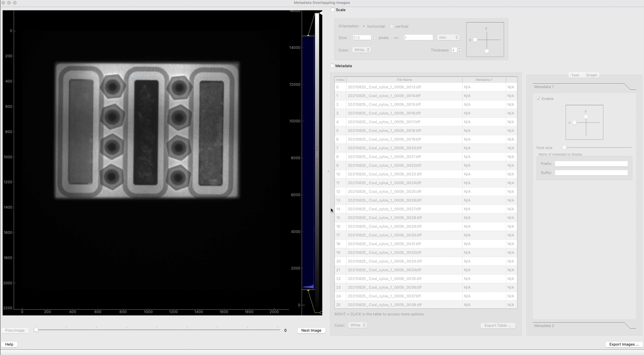Uncheck Enable in Metadata 1 panel

point(539,99)
